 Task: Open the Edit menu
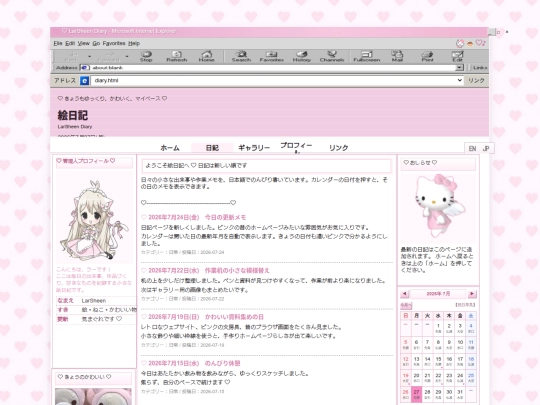click(x=70, y=43)
